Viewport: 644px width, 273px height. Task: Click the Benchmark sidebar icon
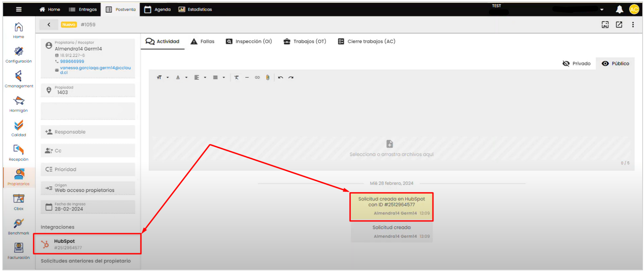tap(19, 226)
